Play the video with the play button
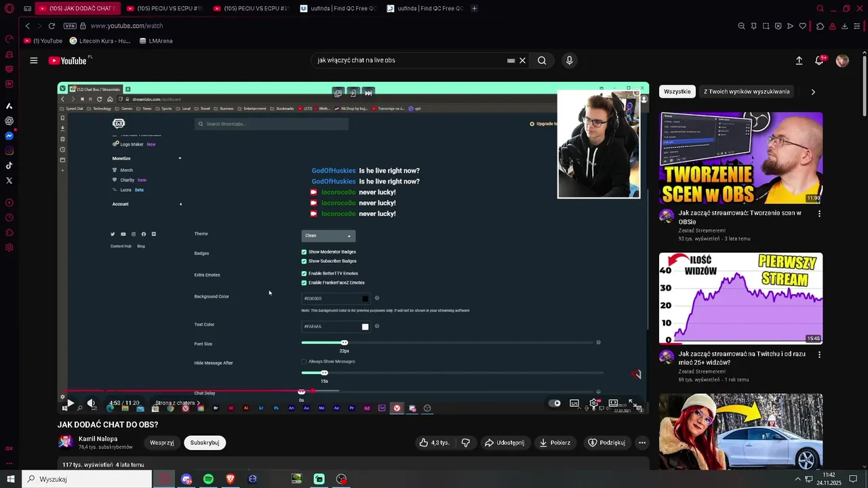 pos(71,403)
